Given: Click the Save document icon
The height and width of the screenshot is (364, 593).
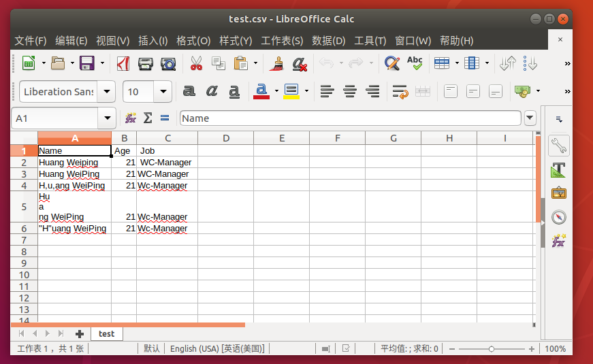Looking at the screenshot, I should [x=86, y=64].
